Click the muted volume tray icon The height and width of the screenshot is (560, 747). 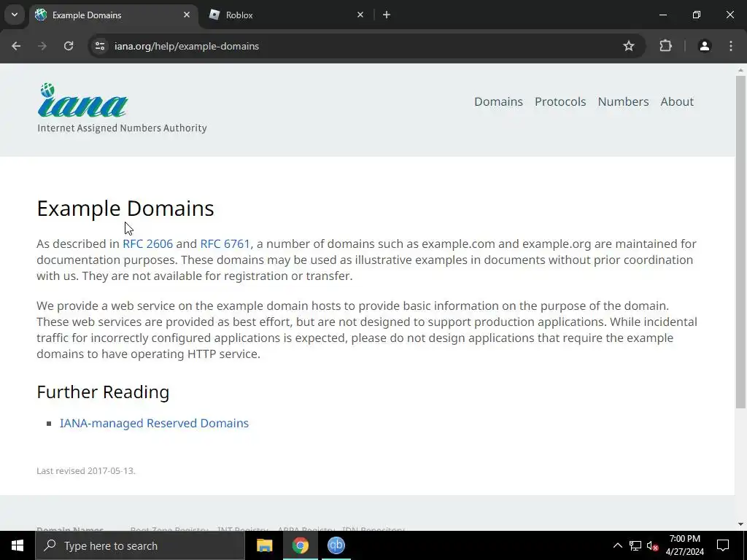(x=653, y=545)
